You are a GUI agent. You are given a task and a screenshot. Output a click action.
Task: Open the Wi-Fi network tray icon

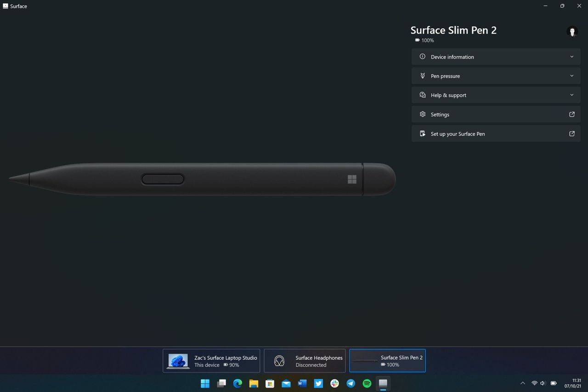534,383
